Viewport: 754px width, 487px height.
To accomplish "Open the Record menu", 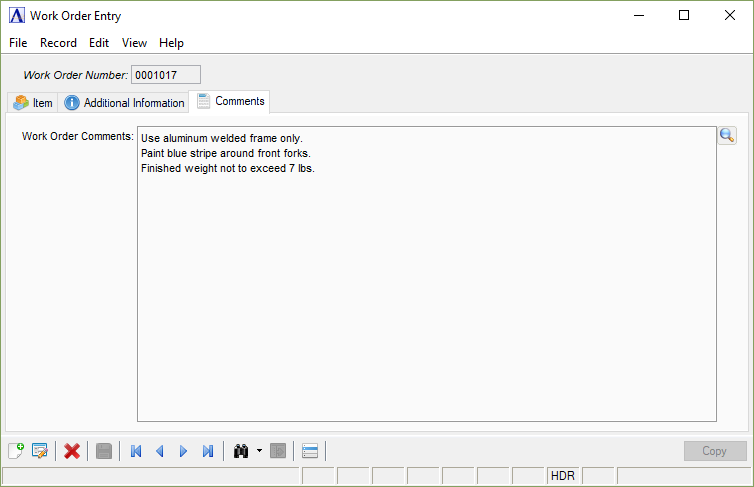I will click(x=58, y=43).
